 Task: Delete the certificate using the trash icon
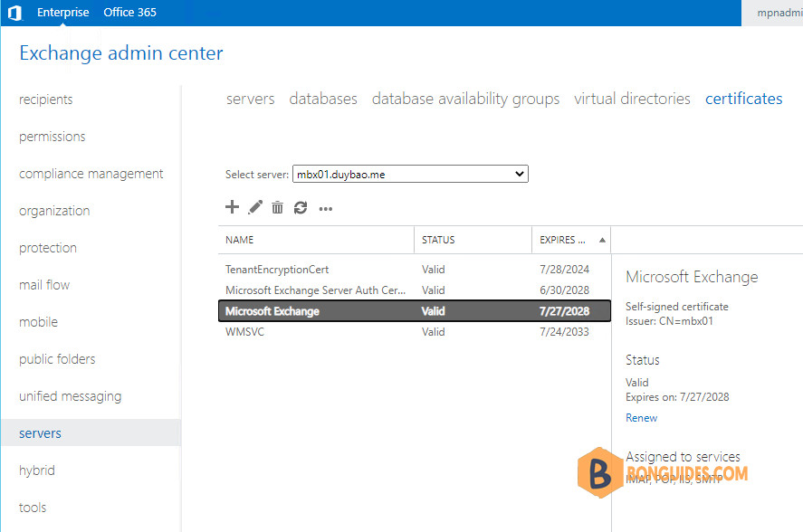click(277, 207)
